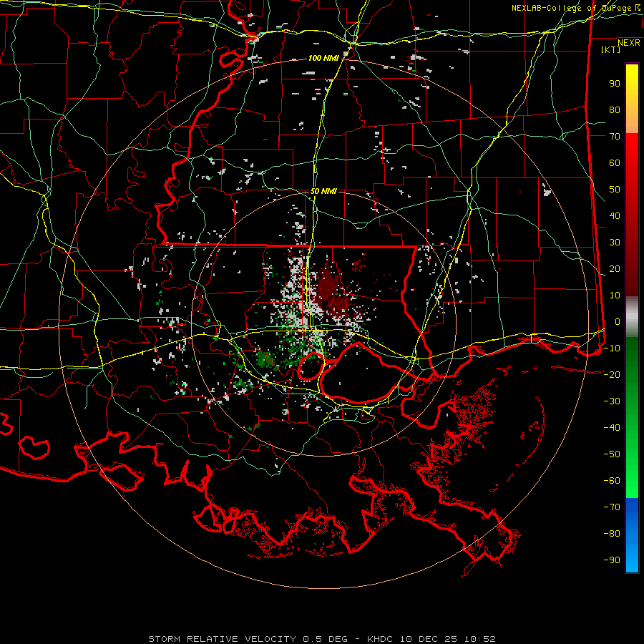644x644 pixels.
Task: Click the gray zero-velocity segment of color bar
Action: coord(632,317)
